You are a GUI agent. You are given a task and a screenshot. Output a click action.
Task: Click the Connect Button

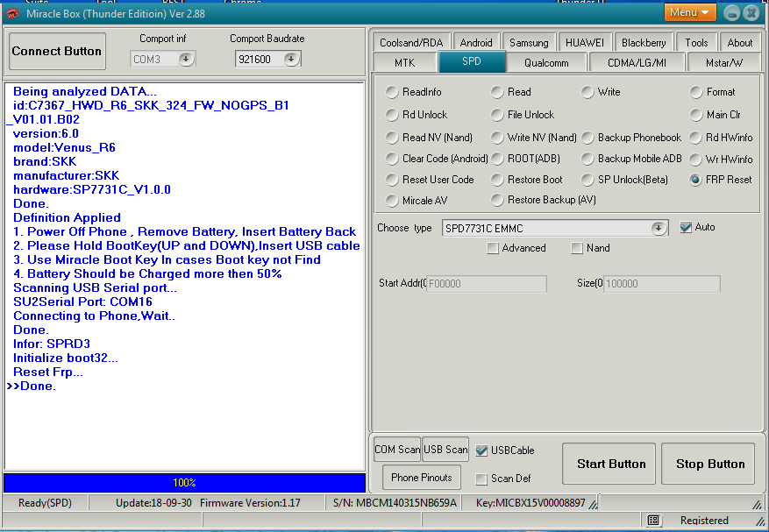coord(57,51)
